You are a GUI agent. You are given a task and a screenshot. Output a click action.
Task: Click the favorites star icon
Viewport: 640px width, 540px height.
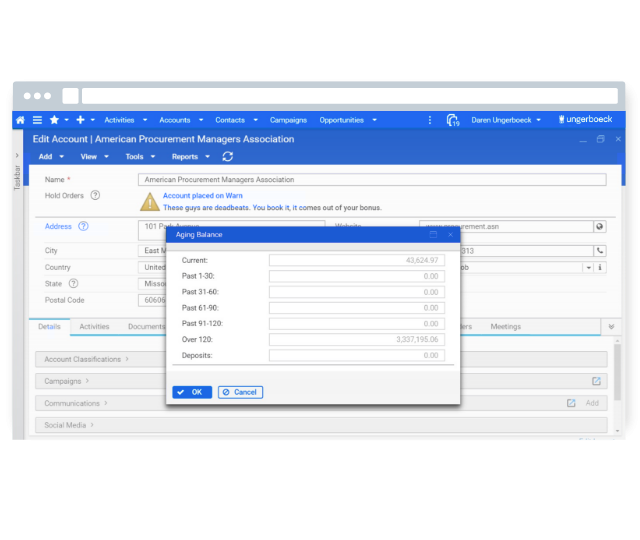54,120
